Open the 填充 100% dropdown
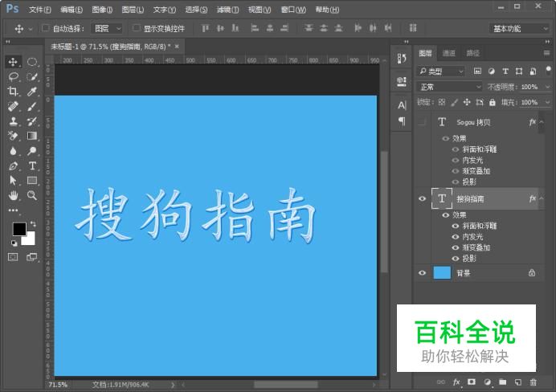 547,103
